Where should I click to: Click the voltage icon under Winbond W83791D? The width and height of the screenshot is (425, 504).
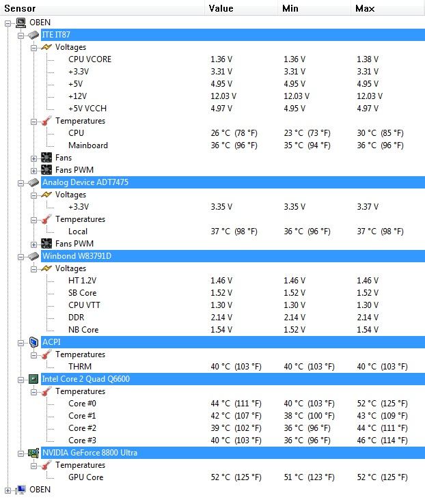click(x=46, y=268)
